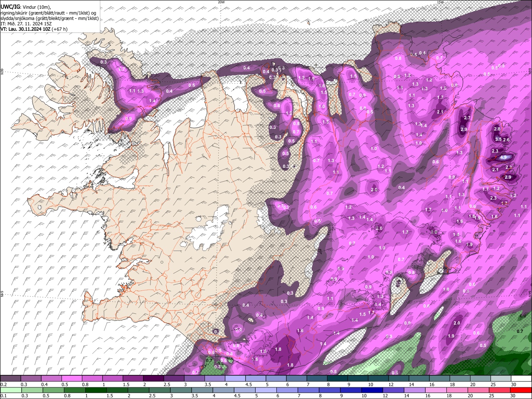Click the 'IT: Mið. 27. 11. 2024 15Z' line

[26, 24]
